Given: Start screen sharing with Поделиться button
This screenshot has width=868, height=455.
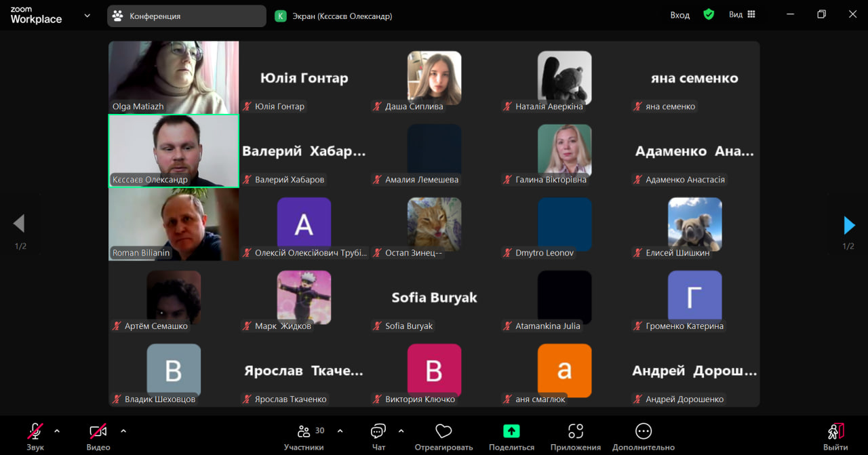Looking at the screenshot, I should (511, 437).
